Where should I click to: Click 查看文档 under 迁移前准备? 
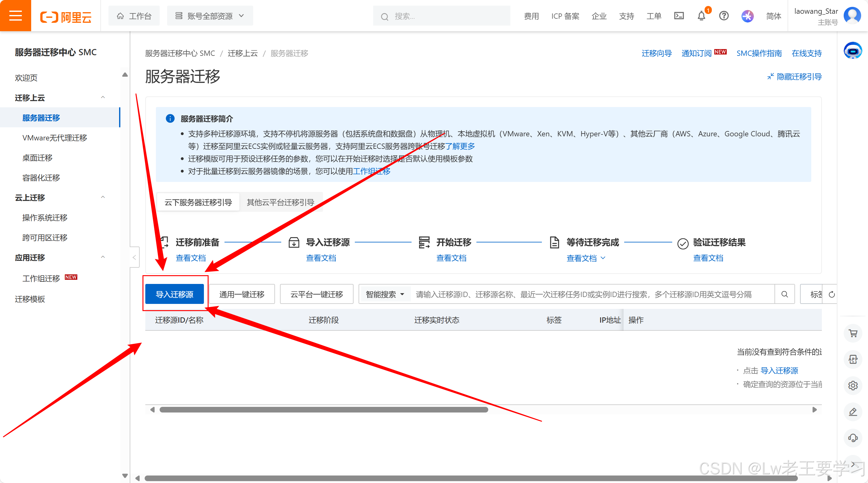point(191,258)
